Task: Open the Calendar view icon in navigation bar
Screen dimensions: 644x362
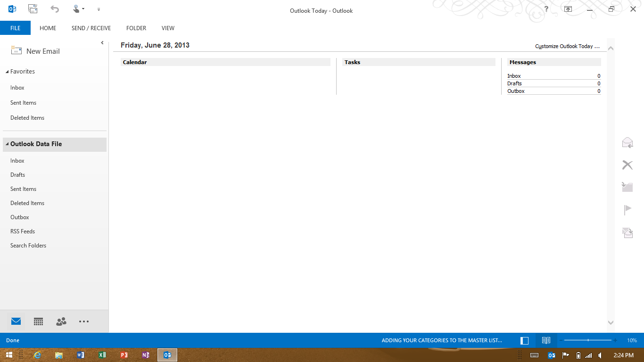Action: [39, 321]
